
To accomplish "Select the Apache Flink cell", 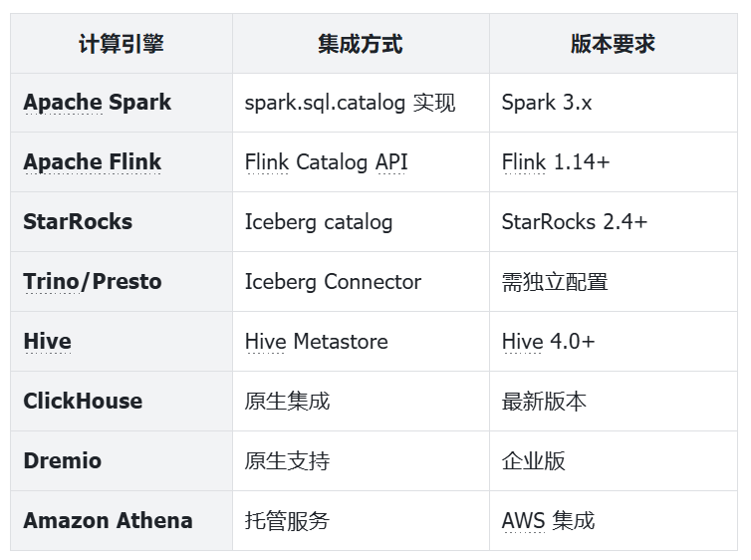I will pyautogui.click(x=93, y=162).
